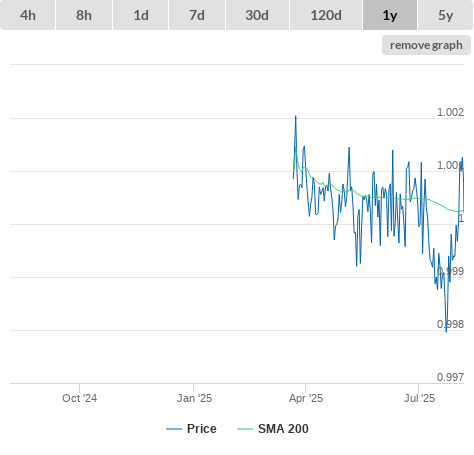The width and height of the screenshot is (474, 455).
Task: Show the 1d chart range
Action: pos(141,15)
